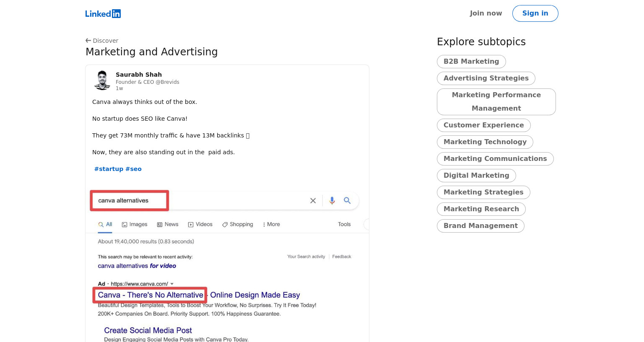The height and width of the screenshot is (342, 644).
Task: Click the Join now link
Action: [486, 13]
